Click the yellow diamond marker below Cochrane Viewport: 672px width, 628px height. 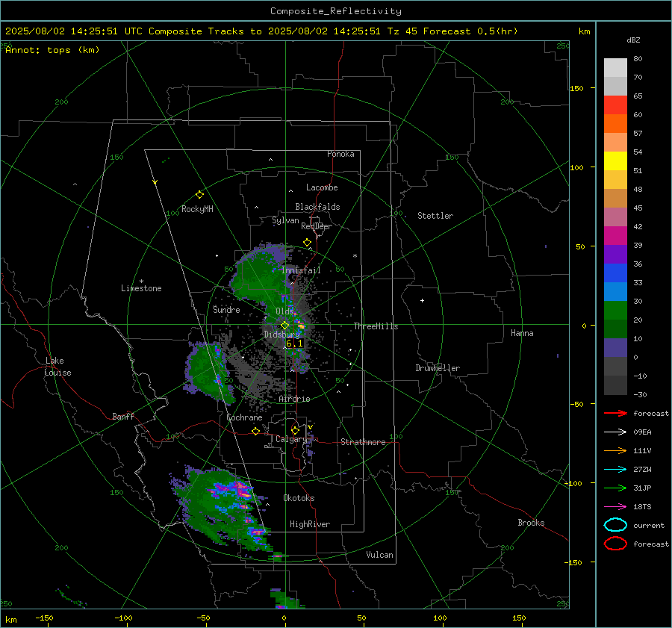click(255, 431)
